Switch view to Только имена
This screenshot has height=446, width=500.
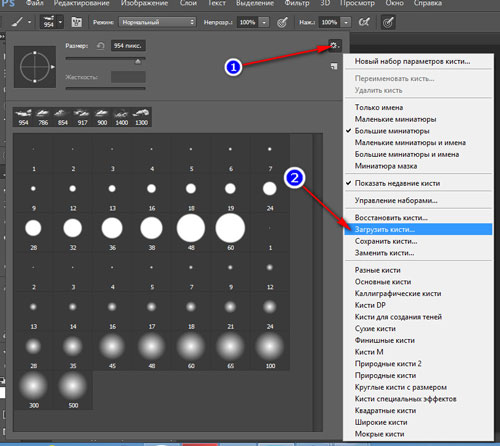pos(418,107)
